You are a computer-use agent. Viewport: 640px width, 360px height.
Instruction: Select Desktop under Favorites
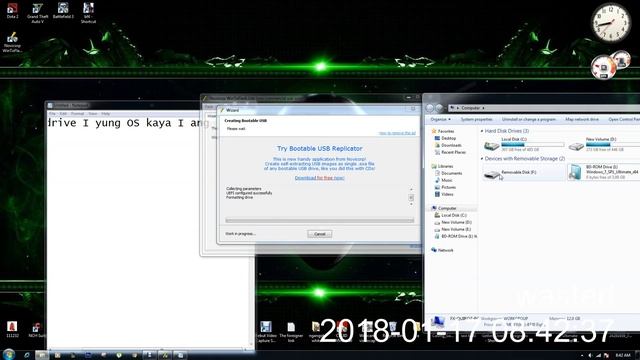coord(448,138)
